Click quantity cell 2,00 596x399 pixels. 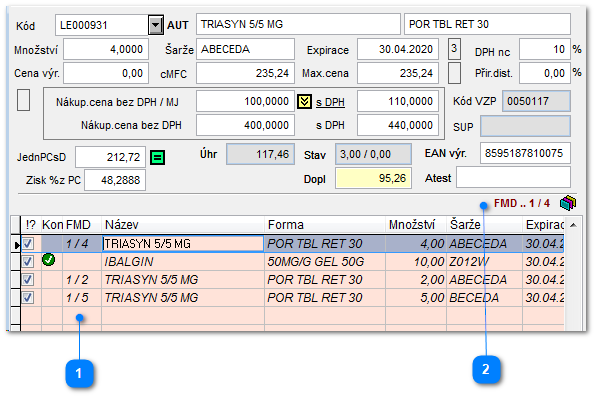pyautogui.click(x=416, y=280)
